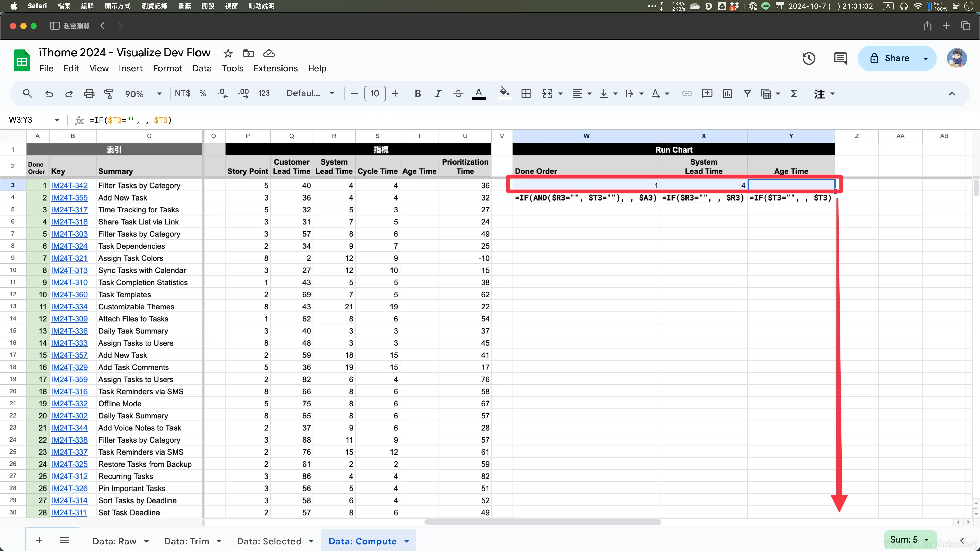The width and height of the screenshot is (980, 551).
Task: Open the Sum: 5 summary dropdown
Action: point(910,540)
